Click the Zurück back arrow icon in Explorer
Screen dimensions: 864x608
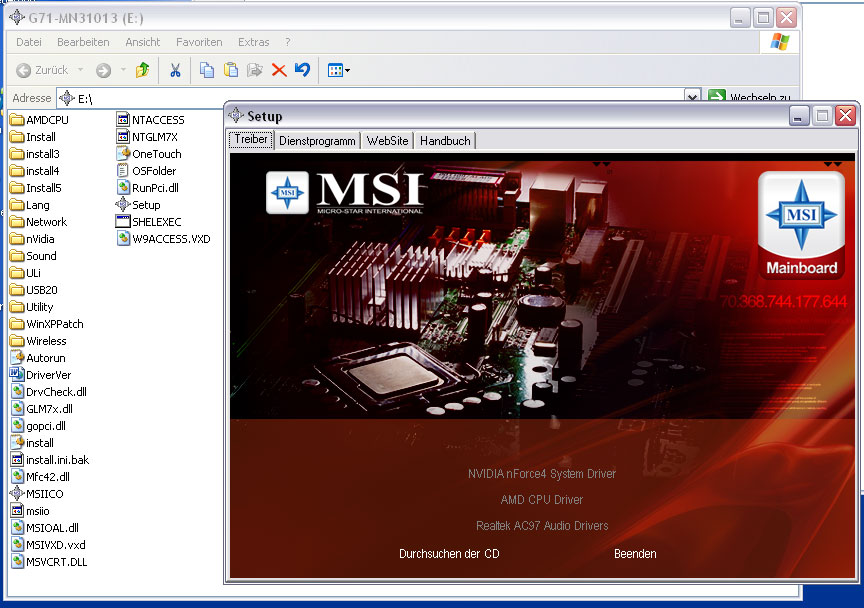[x=24, y=70]
